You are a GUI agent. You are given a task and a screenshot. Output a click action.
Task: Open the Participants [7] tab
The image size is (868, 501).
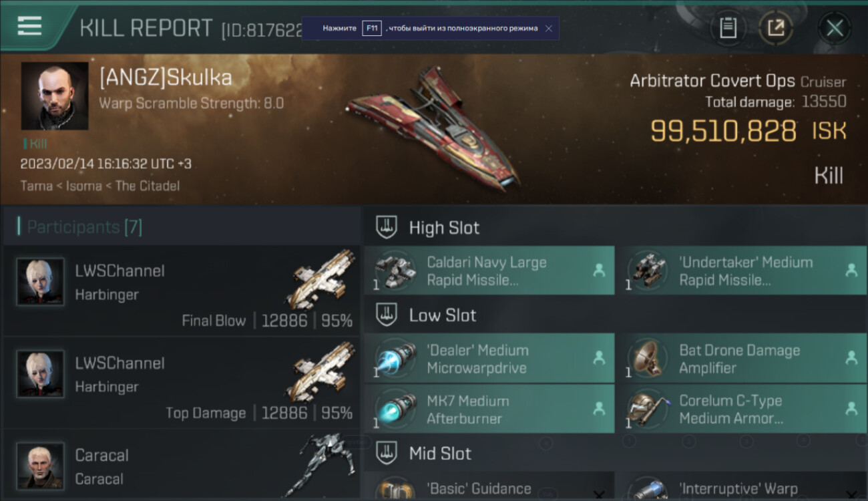click(84, 227)
